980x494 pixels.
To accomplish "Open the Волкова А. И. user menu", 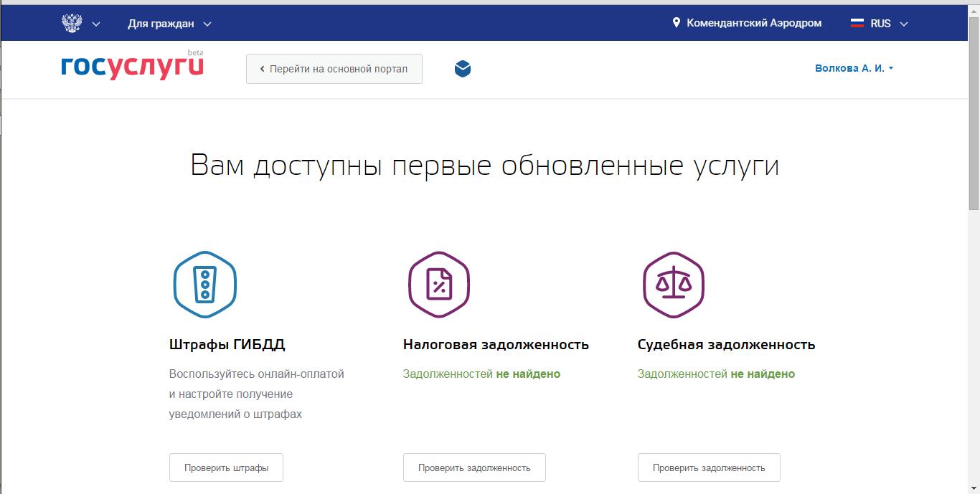I will tap(854, 68).
